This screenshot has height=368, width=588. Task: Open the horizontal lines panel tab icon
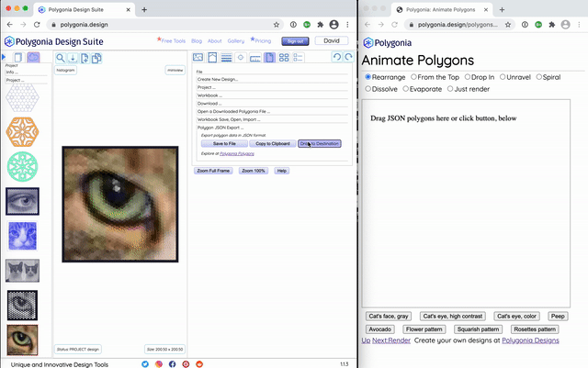point(227,57)
